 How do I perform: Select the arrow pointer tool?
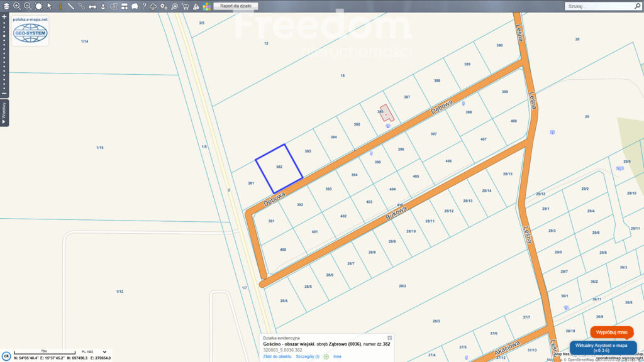(50, 6)
